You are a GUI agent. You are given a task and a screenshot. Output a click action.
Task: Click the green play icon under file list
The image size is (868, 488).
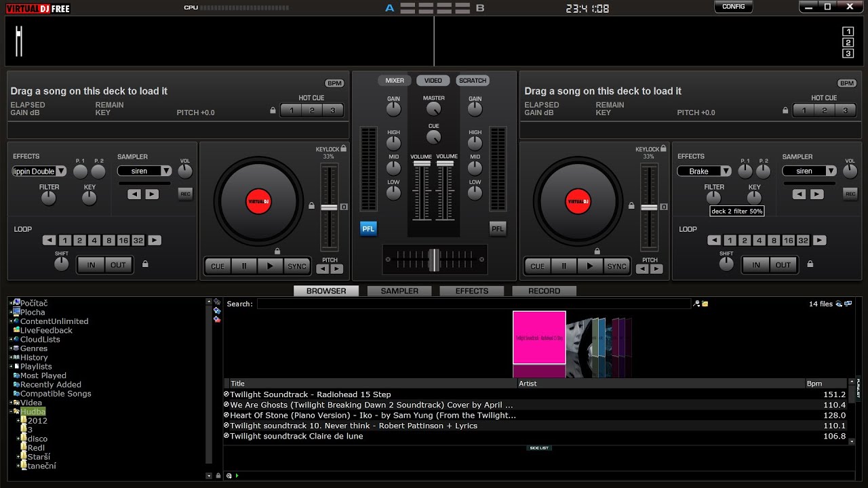point(237,476)
